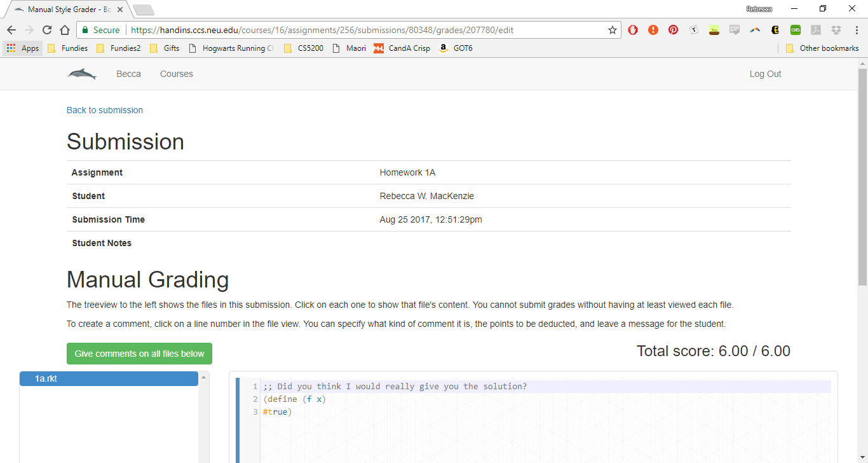Screen dimensions: 868x463
Task: Click the dolphin logo in the navbar
Action: coord(82,74)
